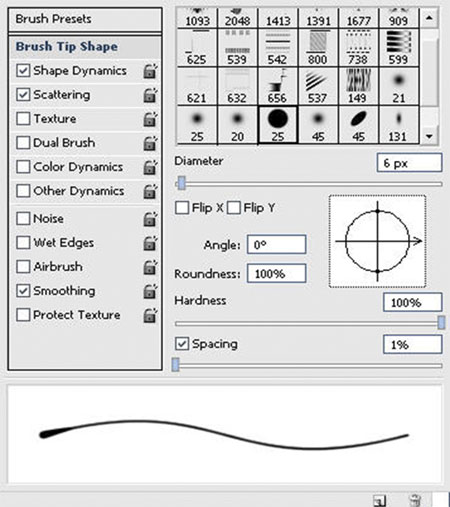Select the soft round 21 brush preset

(x=399, y=86)
